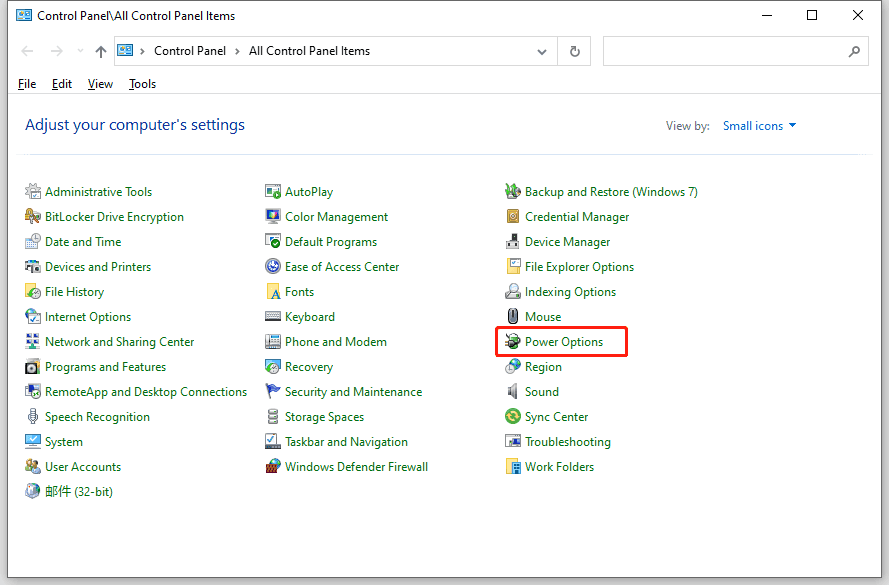This screenshot has height=585, width=889.
Task: Click the Mouse icon
Action: 513,316
